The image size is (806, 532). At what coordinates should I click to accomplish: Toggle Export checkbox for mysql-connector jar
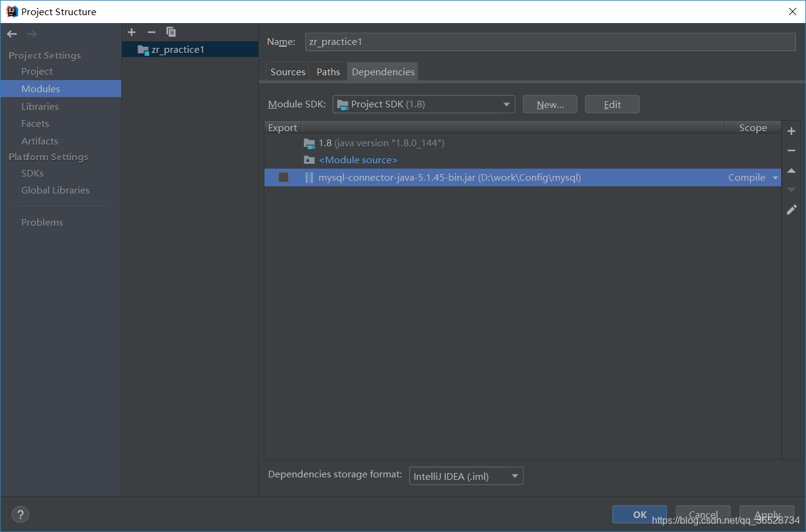283,178
